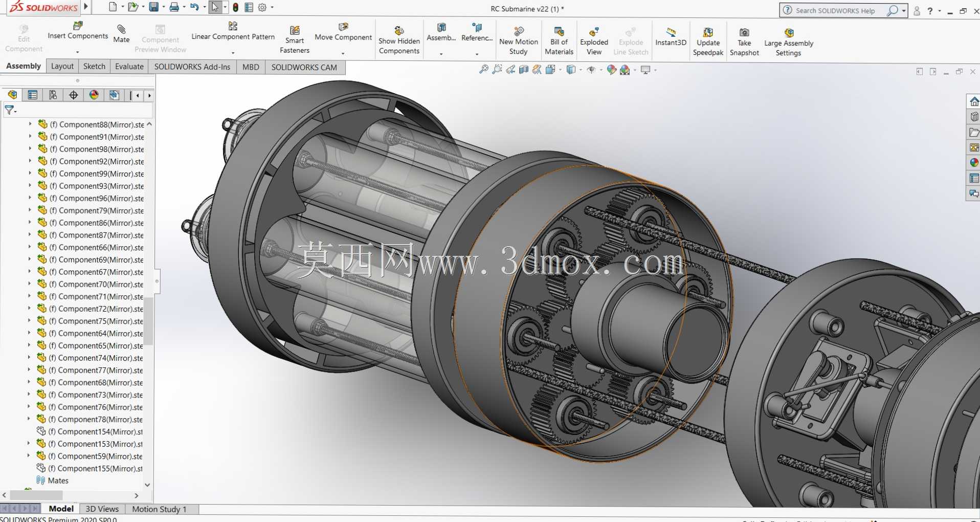Expand the Insert Components dropdown arrow

tap(78, 52)
